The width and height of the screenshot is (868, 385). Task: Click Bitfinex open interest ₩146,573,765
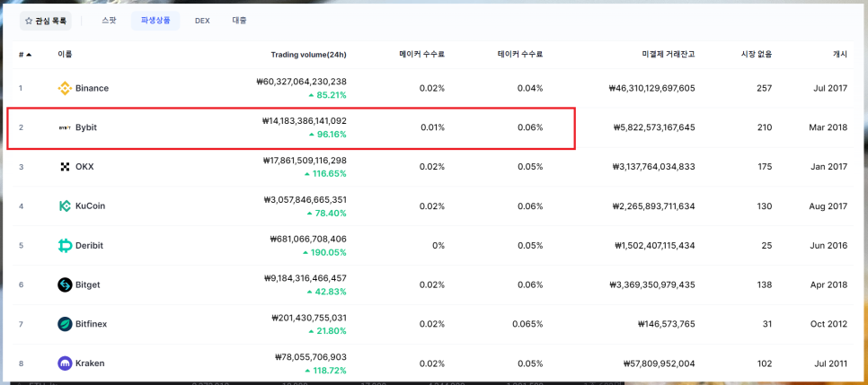pos(667,324)
